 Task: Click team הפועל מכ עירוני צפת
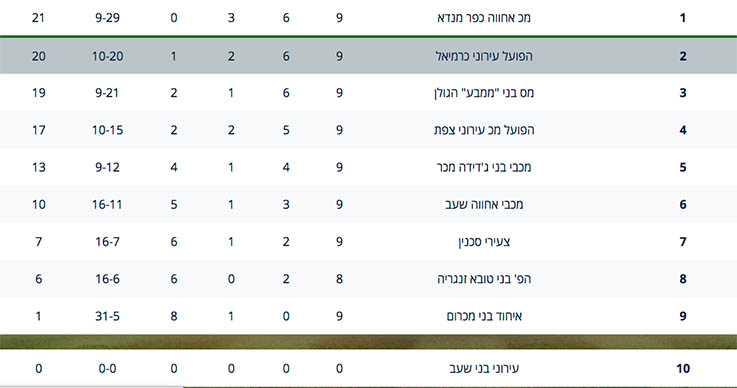[484, 130]
